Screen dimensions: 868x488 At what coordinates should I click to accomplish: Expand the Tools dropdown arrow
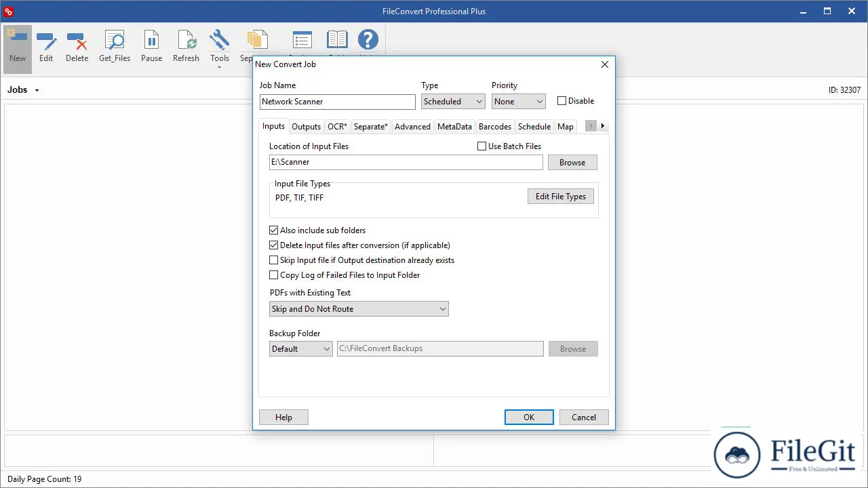tap(219, 67)
